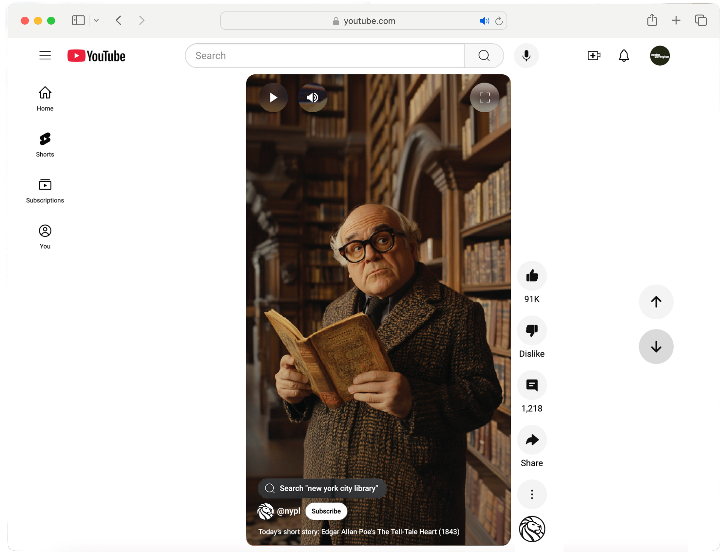Open the notifications bell

coord(623,56)
